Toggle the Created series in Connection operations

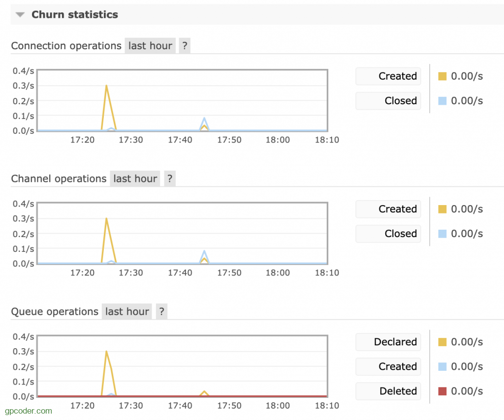(388, 76)
